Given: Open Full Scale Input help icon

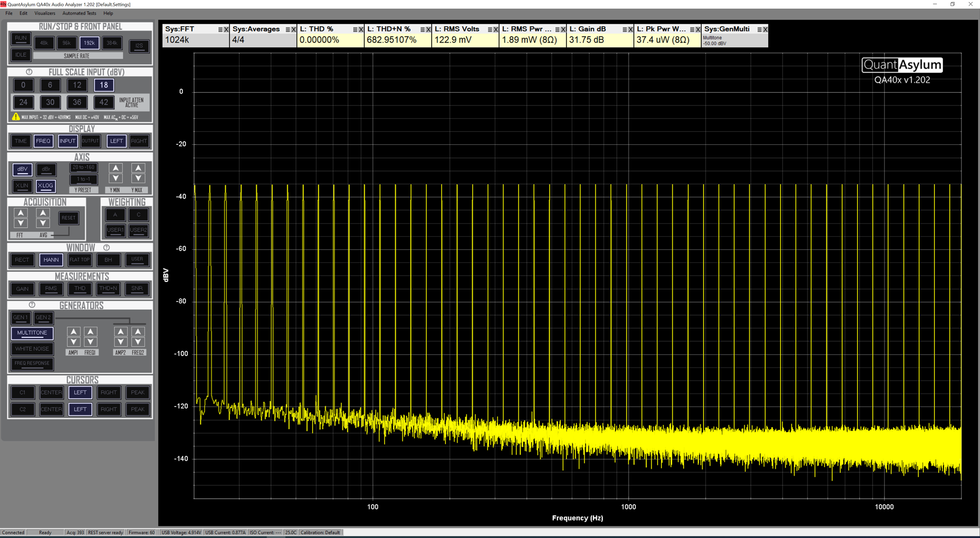Looking at the screenshot, I should coord(29,72).
